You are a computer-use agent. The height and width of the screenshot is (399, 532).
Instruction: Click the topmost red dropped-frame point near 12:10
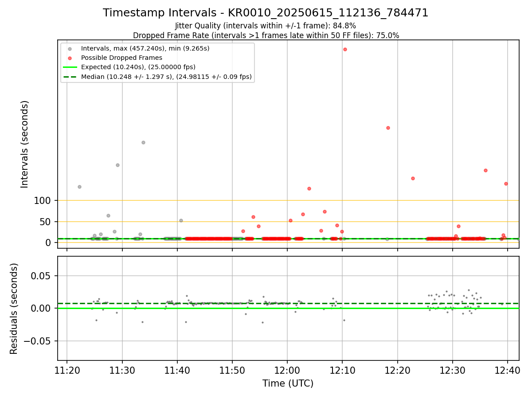[x=345, y=49]
